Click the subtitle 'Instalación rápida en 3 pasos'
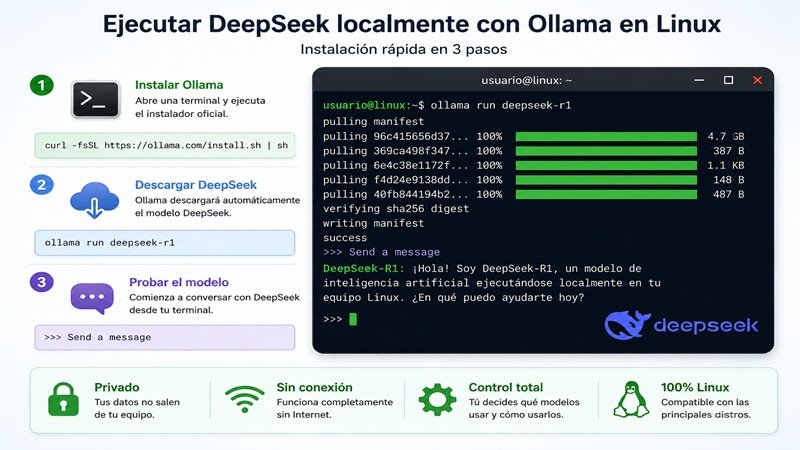Image resolution: width=800 pixels, height=450 pixels. point(404,49)
